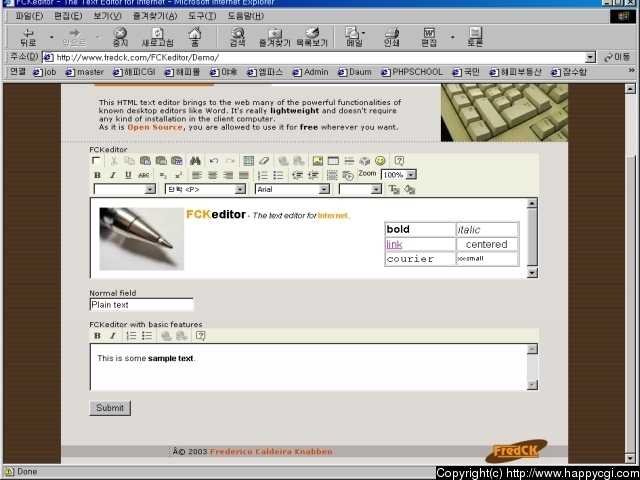This screenshot has height=480, width=640.
Task: Click the Remove Format eraser icon
Action: (264, 161)
